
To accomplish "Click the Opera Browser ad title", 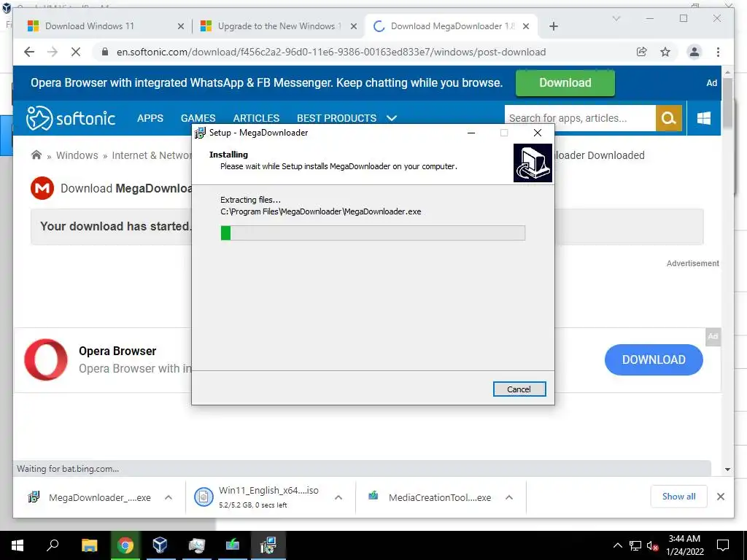I will point(117,351).
